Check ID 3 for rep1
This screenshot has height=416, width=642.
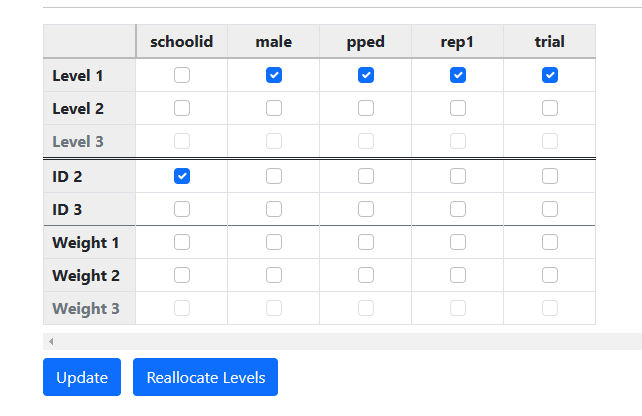click(458, 209)
